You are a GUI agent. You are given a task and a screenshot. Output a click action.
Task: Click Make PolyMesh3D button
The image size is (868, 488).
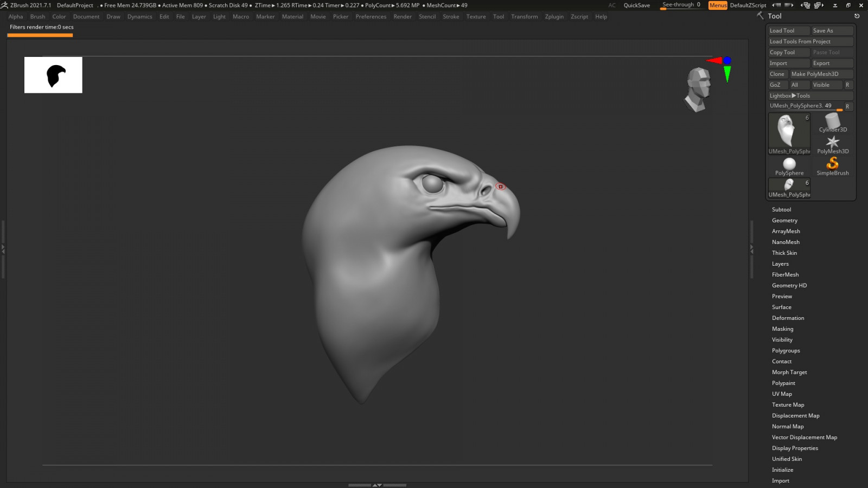pyautogui.click(x=821, y=74)
